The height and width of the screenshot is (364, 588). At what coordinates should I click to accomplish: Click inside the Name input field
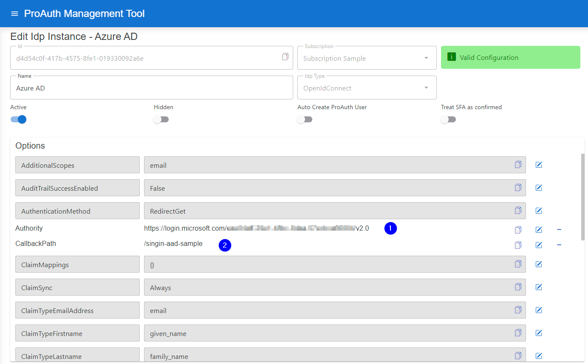point(151,88)
